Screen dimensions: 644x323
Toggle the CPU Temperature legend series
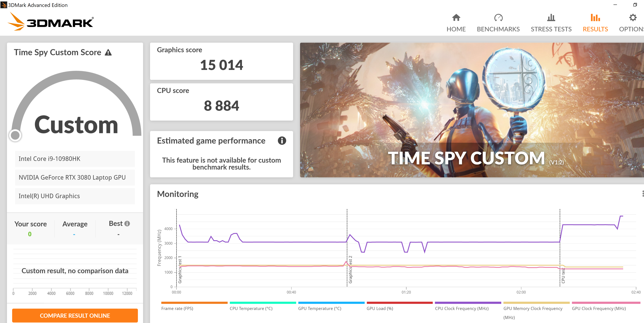251,308
